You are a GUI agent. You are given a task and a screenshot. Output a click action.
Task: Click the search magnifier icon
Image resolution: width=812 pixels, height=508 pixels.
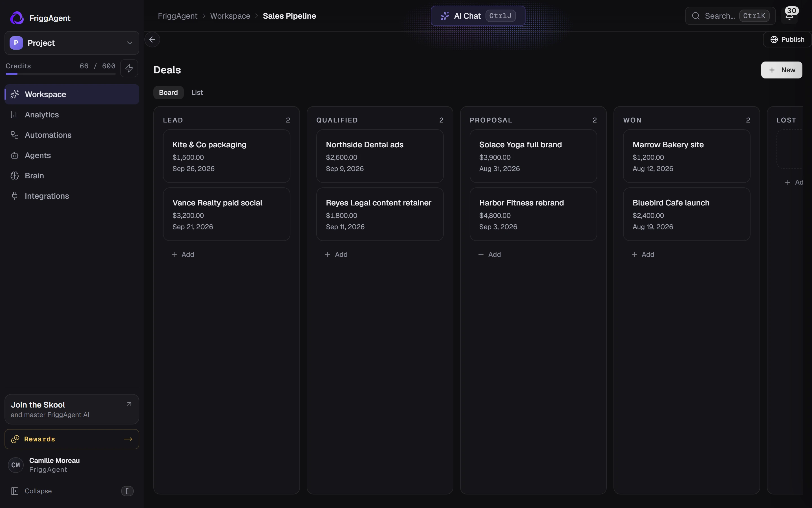pos(696,16)
